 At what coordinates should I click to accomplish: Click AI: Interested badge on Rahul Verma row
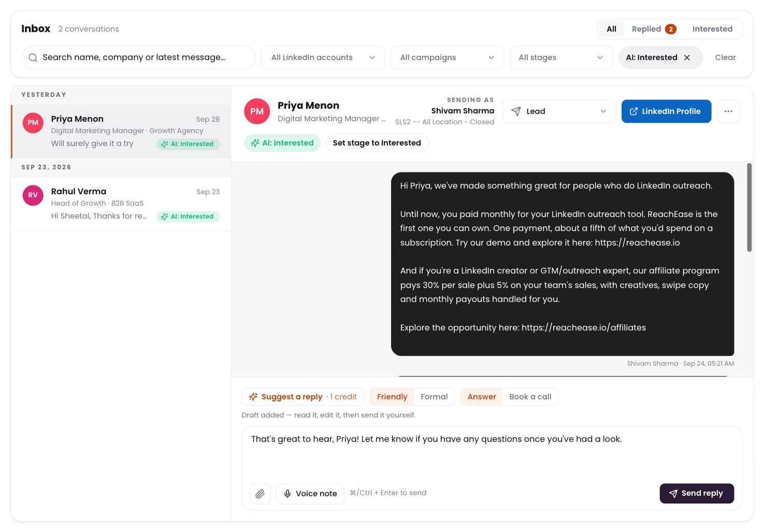[x=188, y=217]
